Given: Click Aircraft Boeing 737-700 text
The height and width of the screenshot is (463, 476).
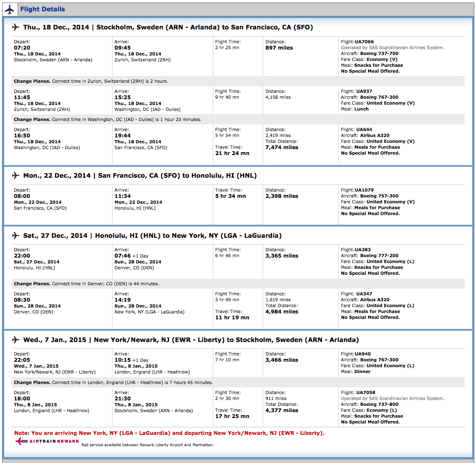Looking at the screenshot, I should point(369,53).
